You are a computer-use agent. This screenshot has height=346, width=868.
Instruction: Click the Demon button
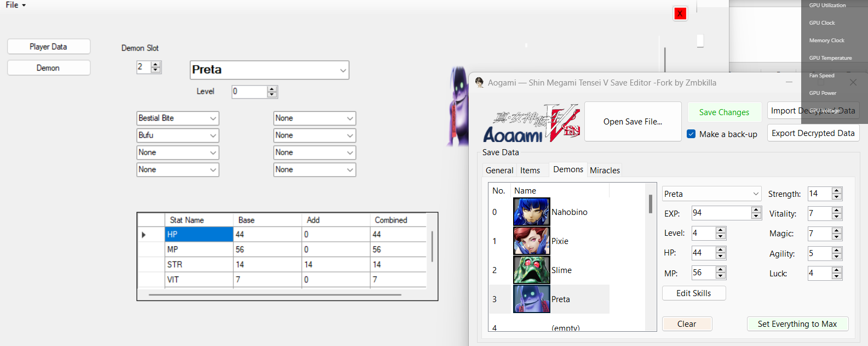[x=49, y=68]
